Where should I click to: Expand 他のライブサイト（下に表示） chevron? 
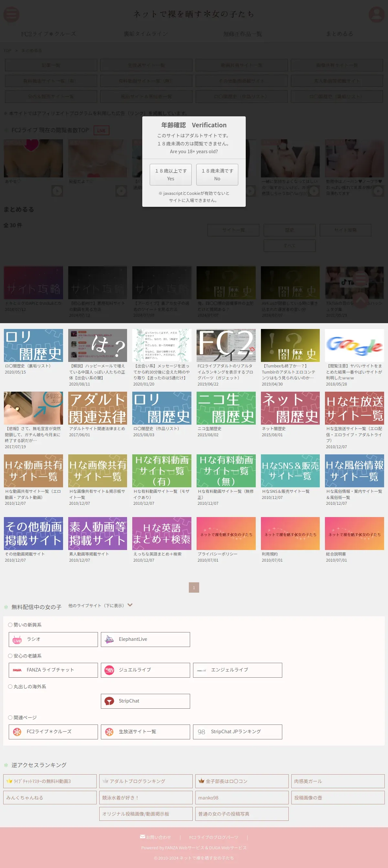click(130, 605)
